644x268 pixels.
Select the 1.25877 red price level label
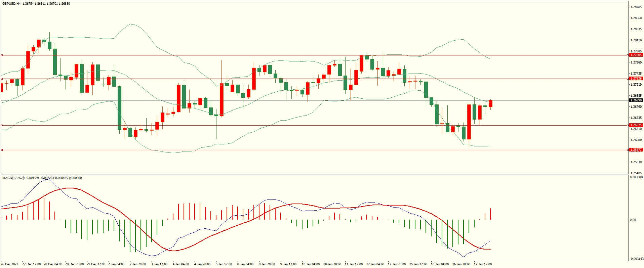pyautogui.click(x=636, y=150)
